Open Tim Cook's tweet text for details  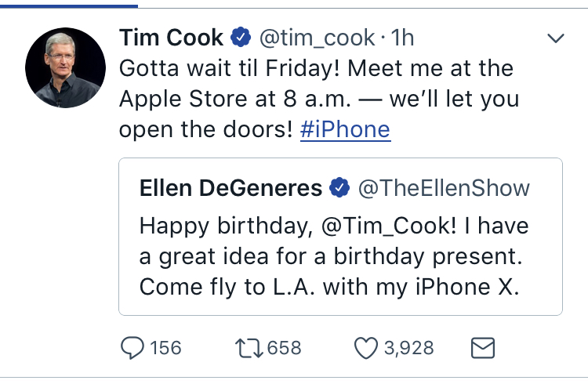(319, 99)
